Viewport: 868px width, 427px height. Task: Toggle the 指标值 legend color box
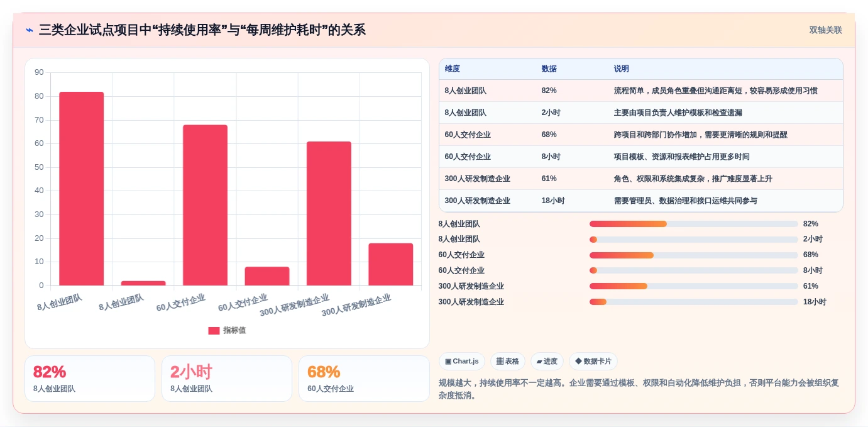(x=214, y=331)
